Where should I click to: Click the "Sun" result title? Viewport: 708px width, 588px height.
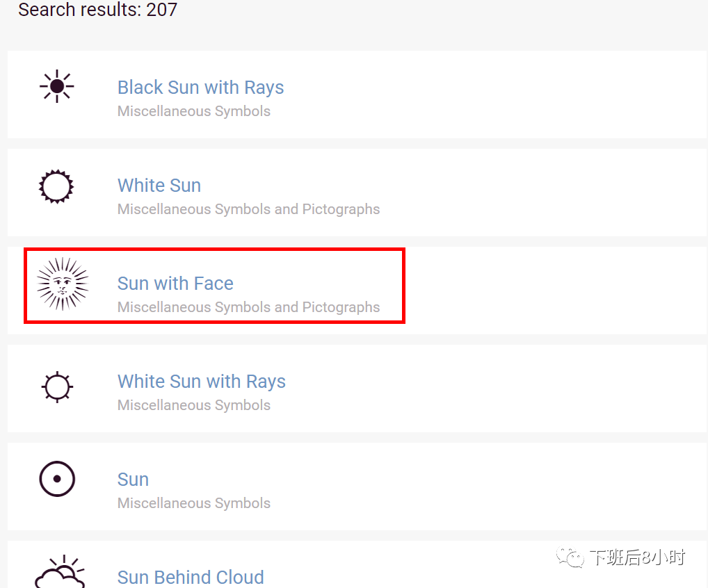click(133, 480)
